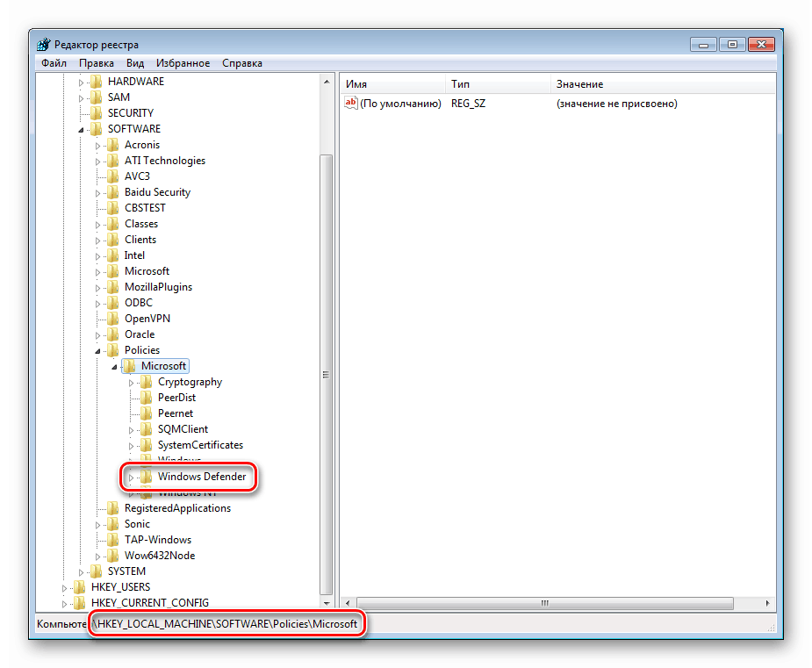The image size is (812, 668).
Task: Collapse the Policies key
Action: (x=97, y=349)
